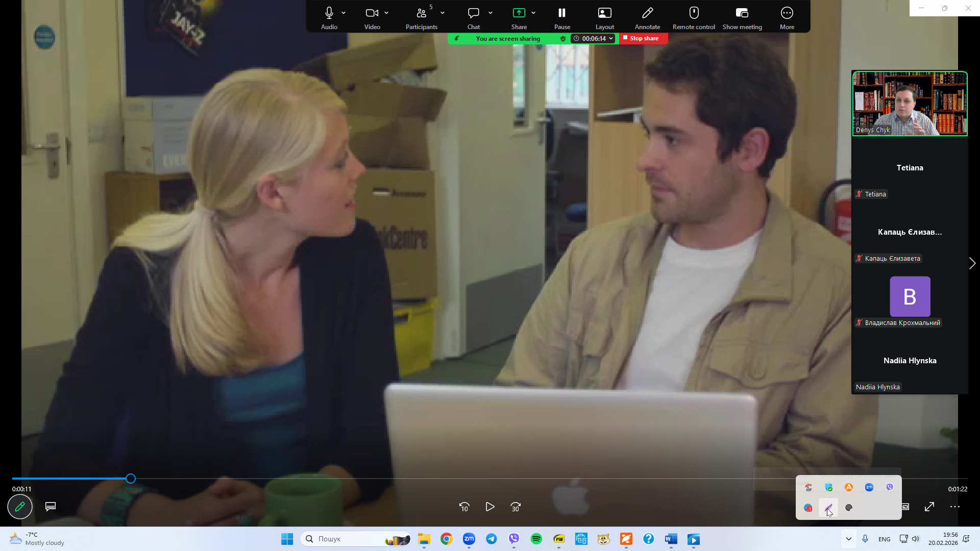Click the Remote control icon
Screen dimensions: 980x551
694,13
